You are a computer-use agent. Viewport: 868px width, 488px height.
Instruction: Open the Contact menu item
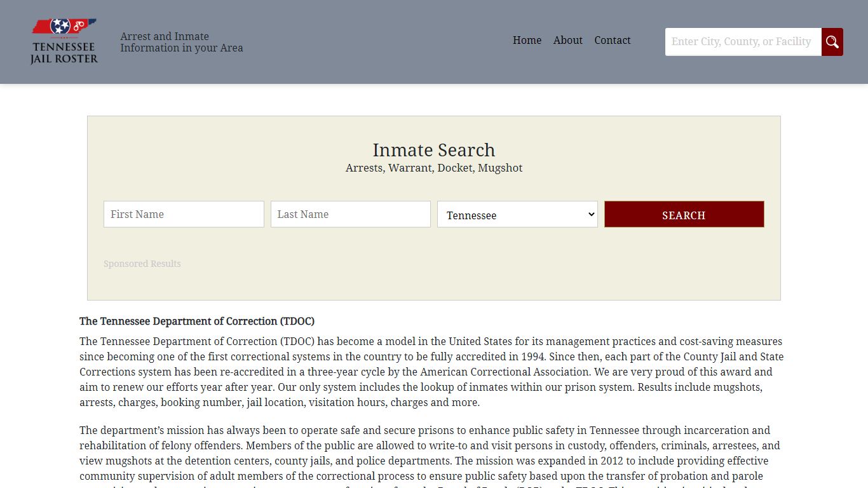(x=613, y=40)
